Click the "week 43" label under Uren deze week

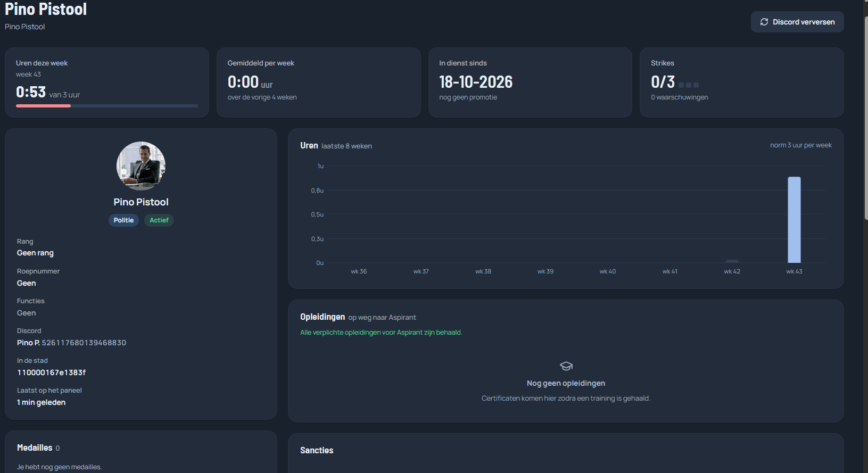pos(28,74)
